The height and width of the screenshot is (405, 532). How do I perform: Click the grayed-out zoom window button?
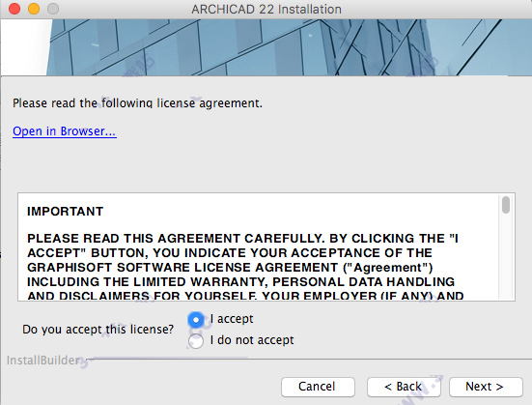pyautogui.click(x=53, y=9)
